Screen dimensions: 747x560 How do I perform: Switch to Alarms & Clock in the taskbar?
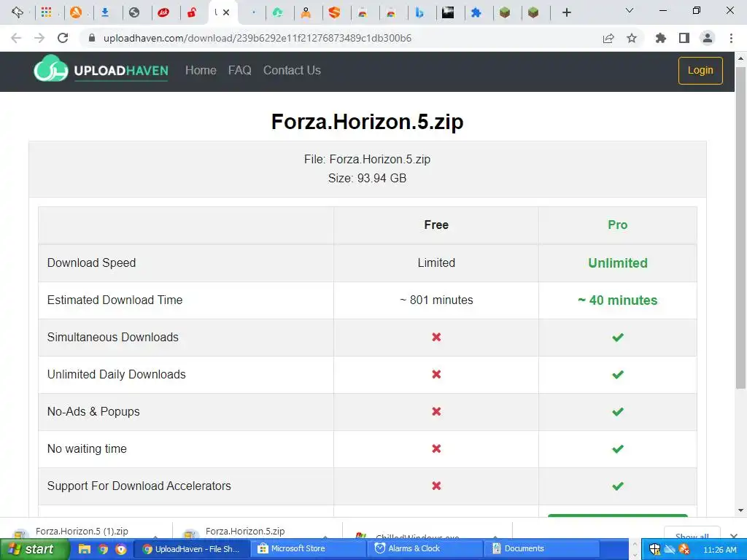[x=426, y=549]
